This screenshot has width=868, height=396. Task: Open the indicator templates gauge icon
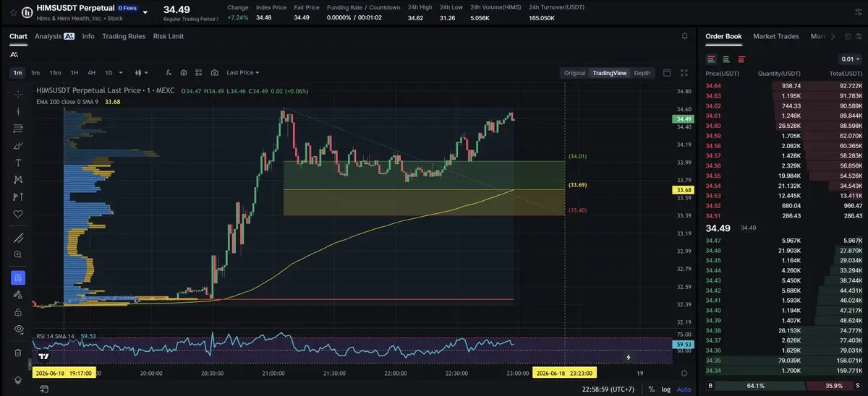pos(184,72)
